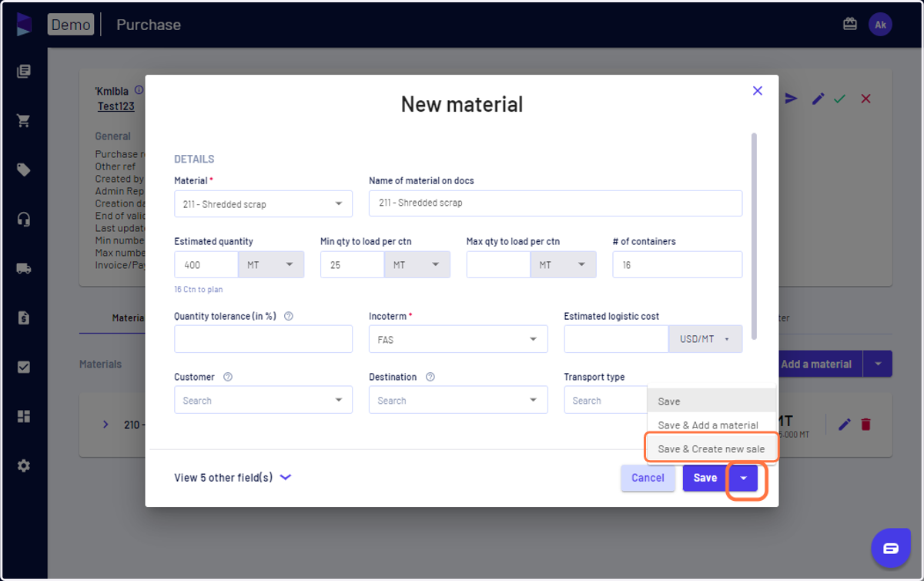Open the Destination search dropdown
924x581 pixels.
point(458,400)
